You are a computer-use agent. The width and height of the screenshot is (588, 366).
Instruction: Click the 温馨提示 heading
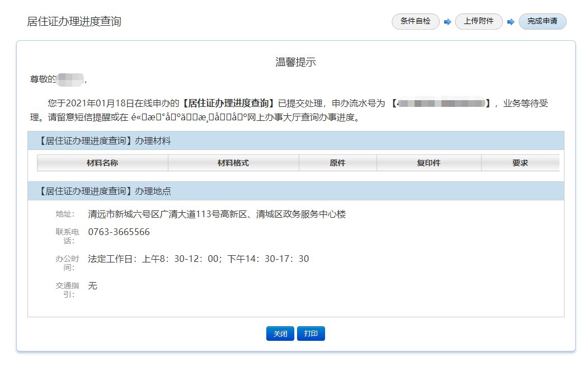click(295, 62)
